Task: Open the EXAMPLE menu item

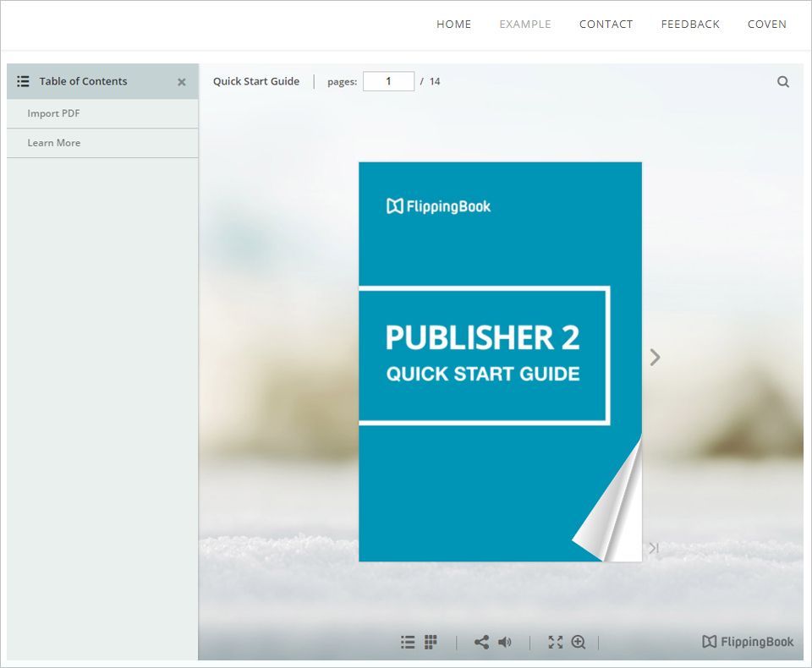Action: pos(525,25)
